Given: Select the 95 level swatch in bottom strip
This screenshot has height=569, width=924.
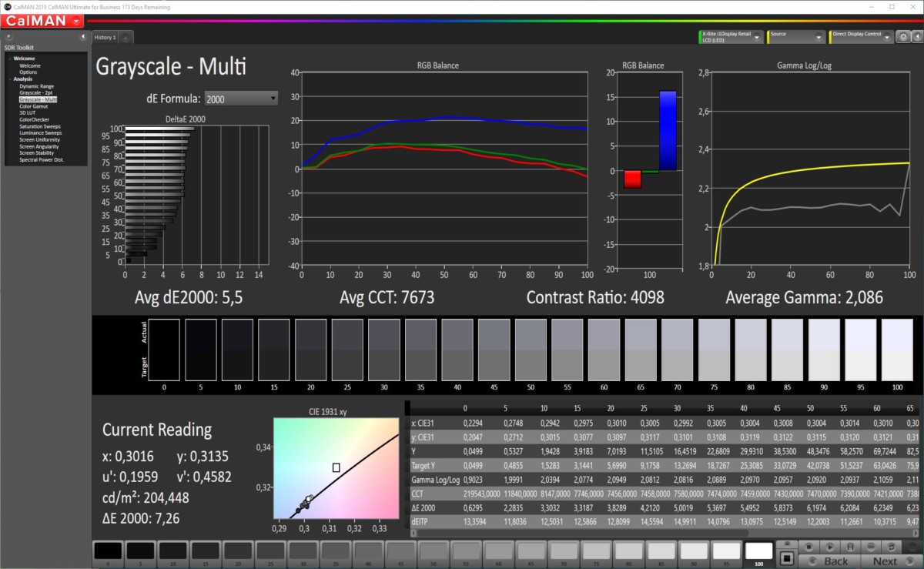Looking at the screenshot, I should point(726,554).
